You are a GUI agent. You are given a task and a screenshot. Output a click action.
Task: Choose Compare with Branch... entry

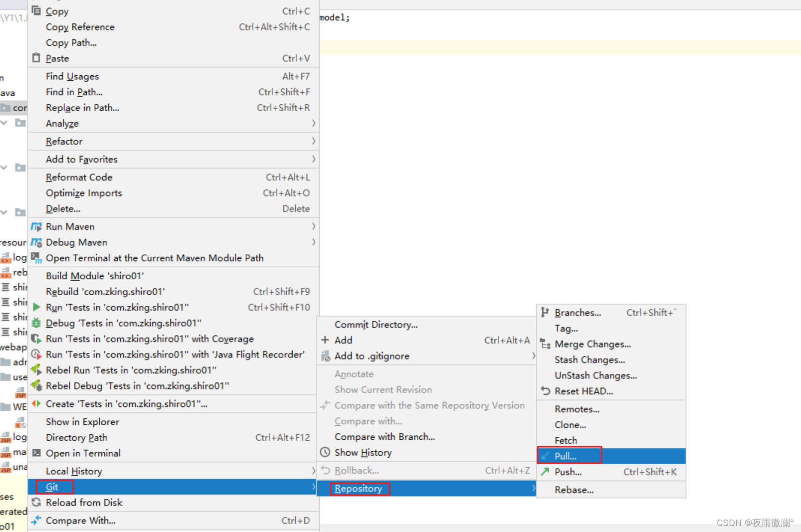click(x=426, y=437)
